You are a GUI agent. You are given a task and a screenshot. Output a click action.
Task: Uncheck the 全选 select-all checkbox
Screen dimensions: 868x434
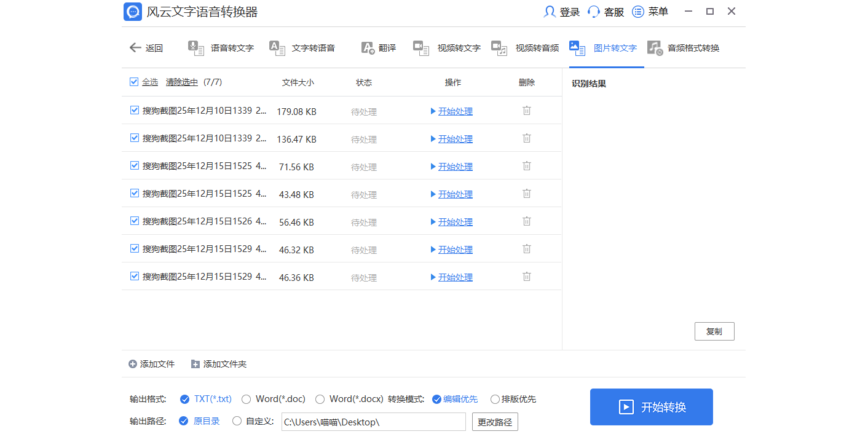click(134, 81)
